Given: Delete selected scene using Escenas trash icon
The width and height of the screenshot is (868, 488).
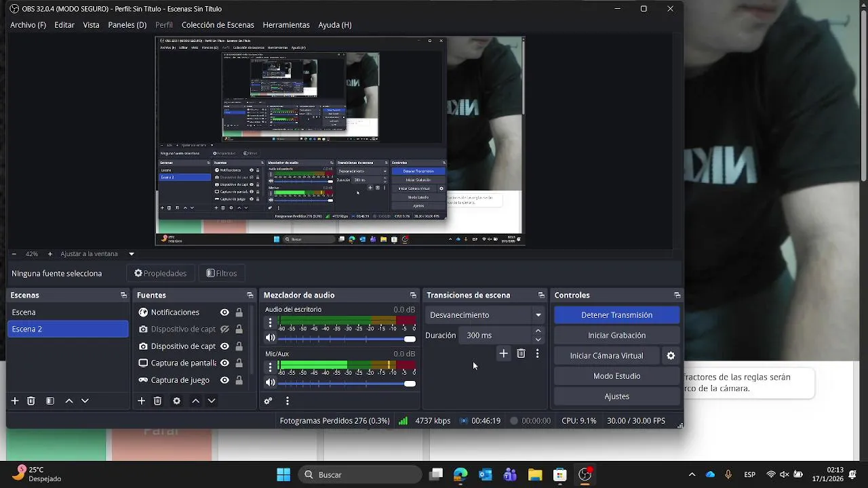Looking at the screenshot, I should (x=31, y=401).
